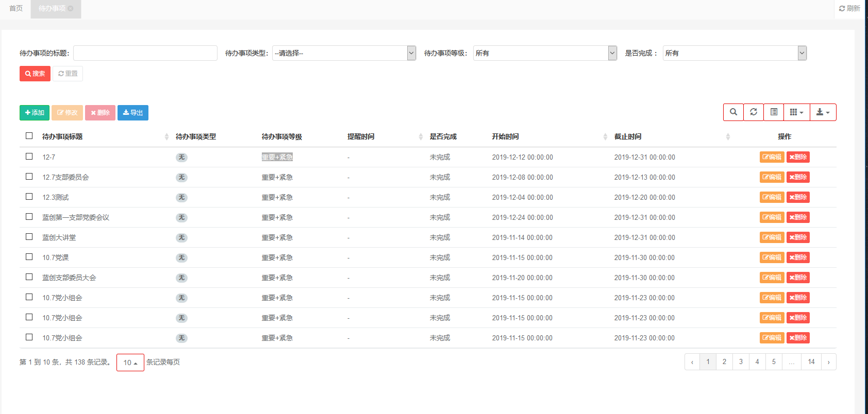Click title 蓝创大讲堂
The height and width of the screenshot is (414, 868).
(x=59, y=237)
